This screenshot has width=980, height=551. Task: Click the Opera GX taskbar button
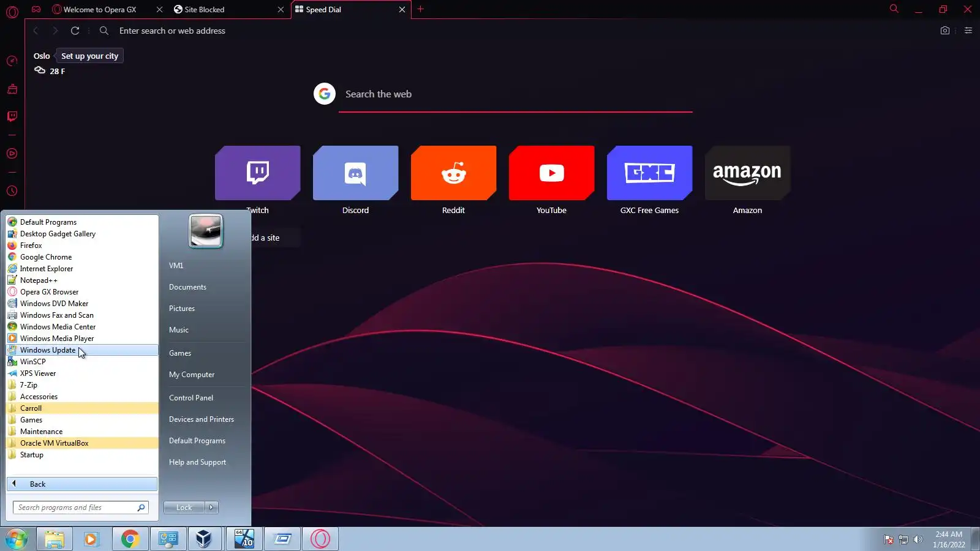pos(320,539)
